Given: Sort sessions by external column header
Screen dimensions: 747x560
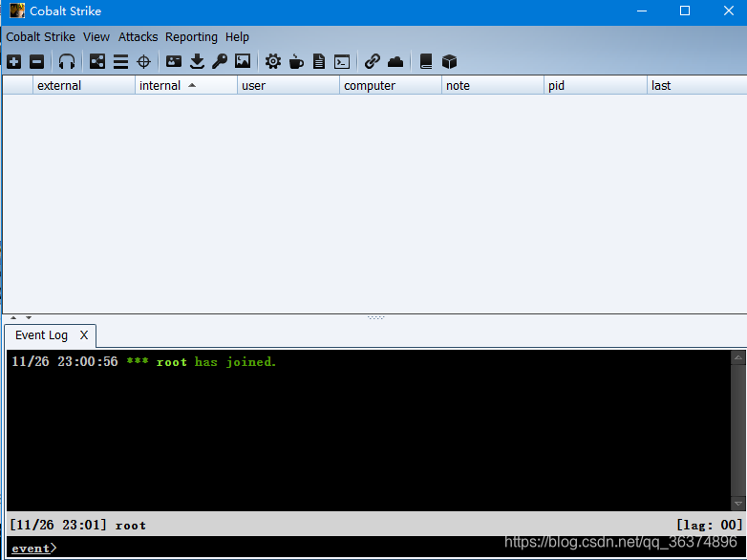Looking at the screenshot, I should pos(84,85).
